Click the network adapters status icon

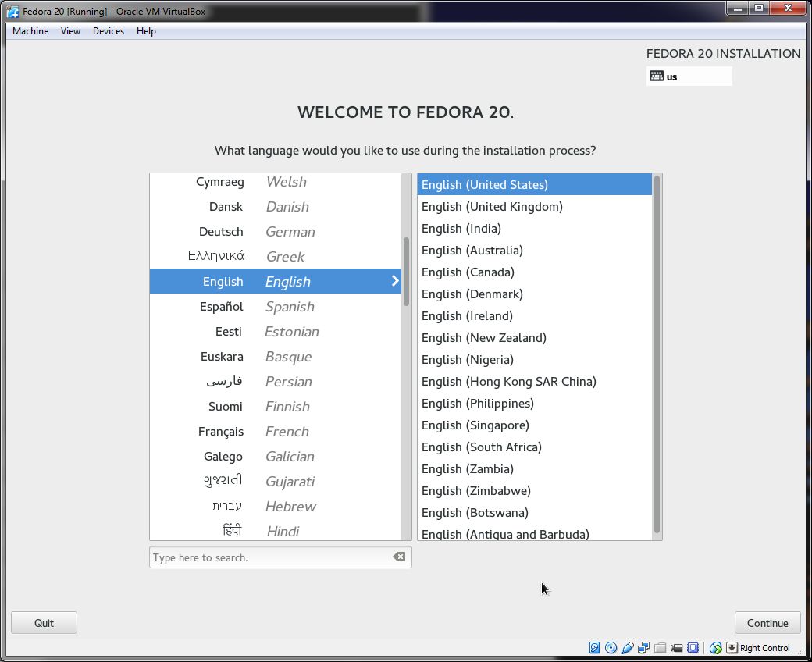[643, 647]
